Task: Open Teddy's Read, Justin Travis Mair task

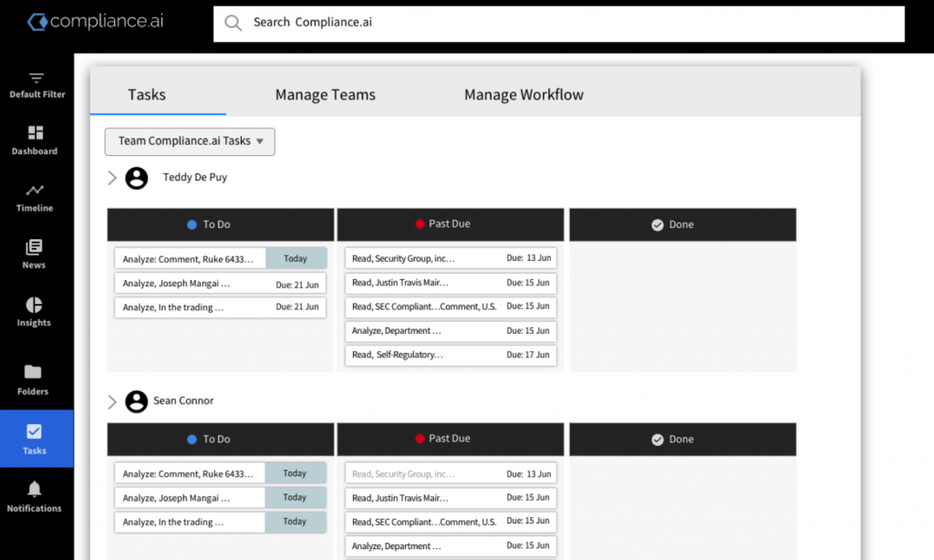Action: [x=451, y=283]
